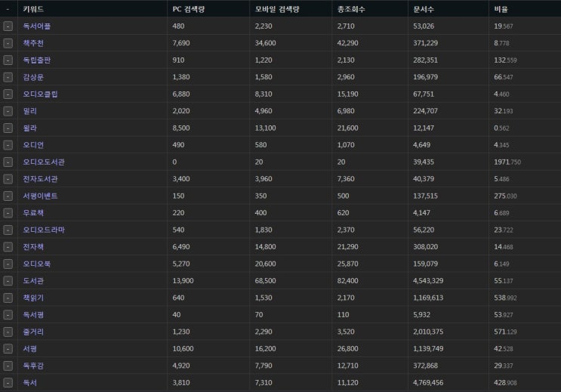Remove 서평이벤트 with its minus icon
Viewport: 561px width, 392px height.
click(8, 196)
